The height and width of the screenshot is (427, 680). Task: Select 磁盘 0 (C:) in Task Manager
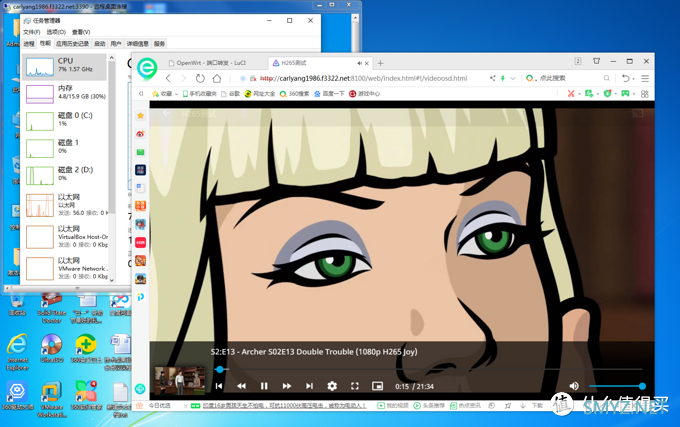(x=64, y=121)
